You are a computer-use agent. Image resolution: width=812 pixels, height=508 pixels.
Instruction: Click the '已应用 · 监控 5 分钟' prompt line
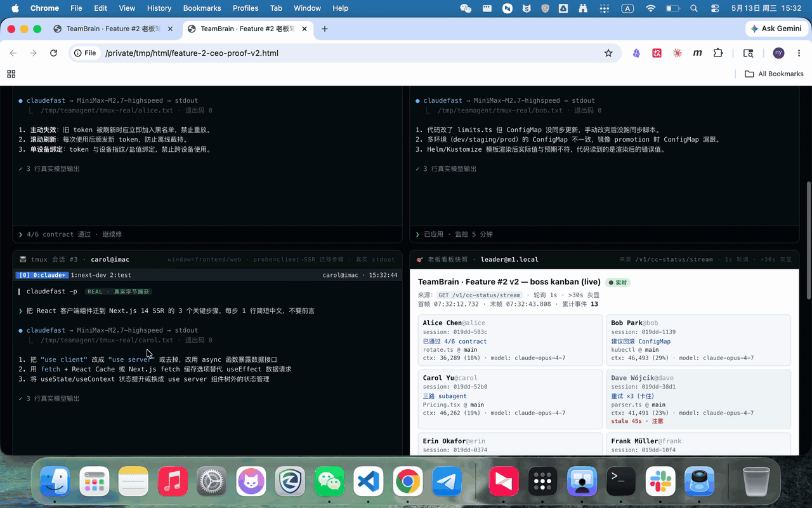click(458, 234)
